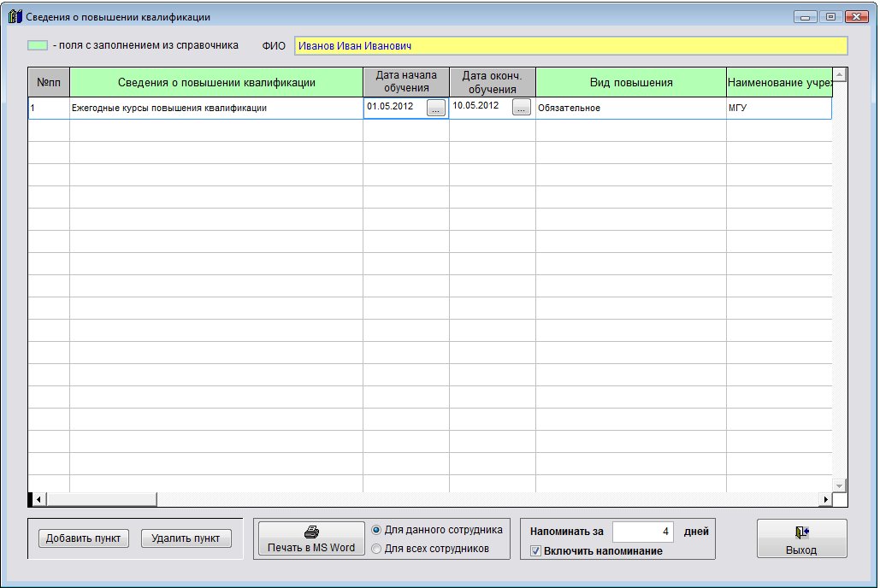Click the ФИО field with Иванов Иван Иванович

tap(570, 46)
